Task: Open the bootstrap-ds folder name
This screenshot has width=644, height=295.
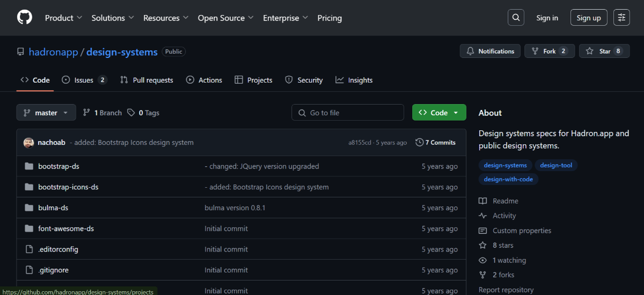Action: coord(58,166)
